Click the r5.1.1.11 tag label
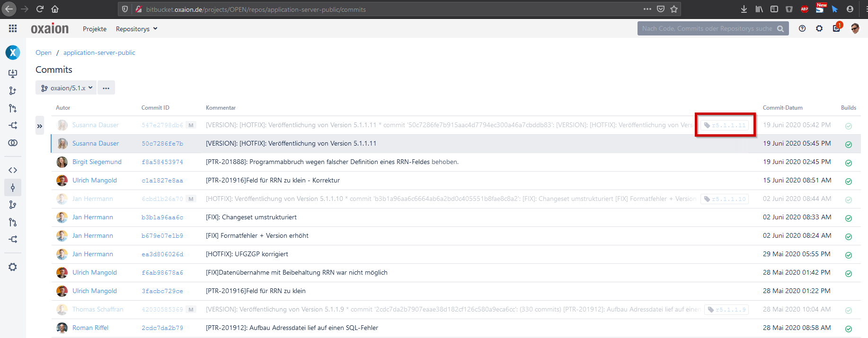 pyautogui.click(x=725, y=125)
